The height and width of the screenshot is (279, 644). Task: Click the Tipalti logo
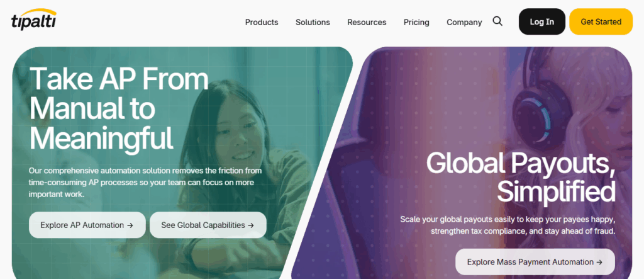point(34,20)
